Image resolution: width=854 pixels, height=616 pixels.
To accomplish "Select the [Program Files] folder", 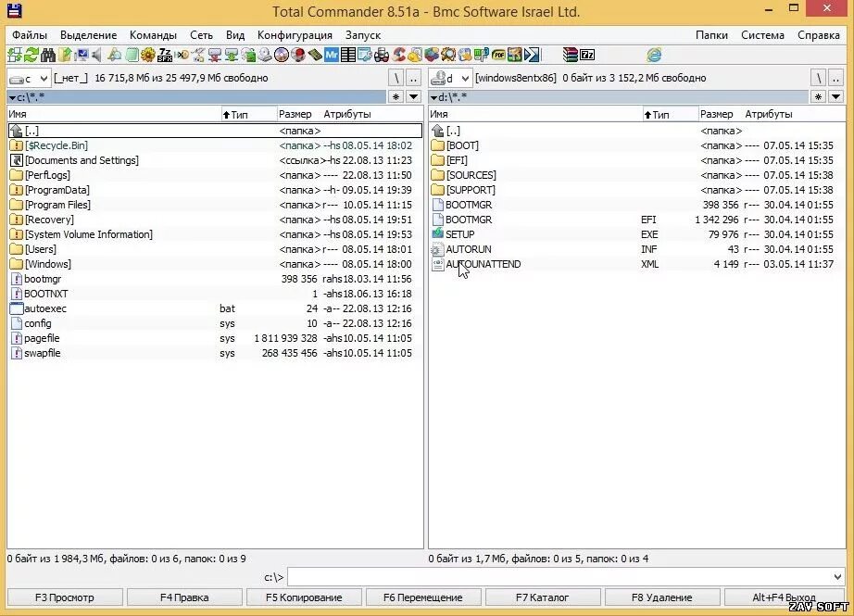I will (215, 205).
